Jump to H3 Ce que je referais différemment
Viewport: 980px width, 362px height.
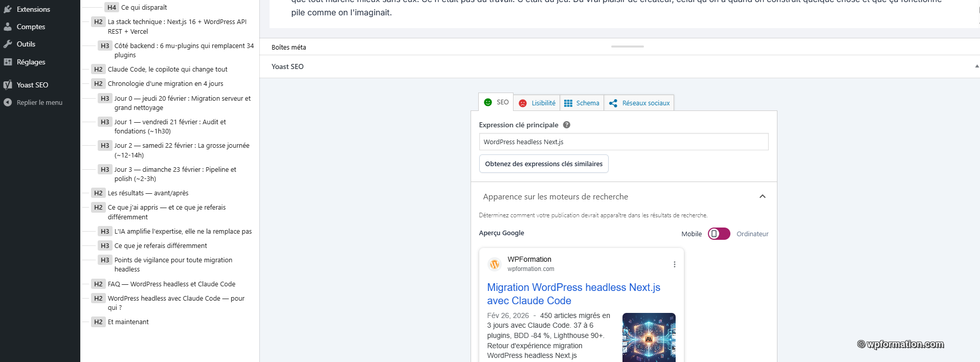coord(160,245)
